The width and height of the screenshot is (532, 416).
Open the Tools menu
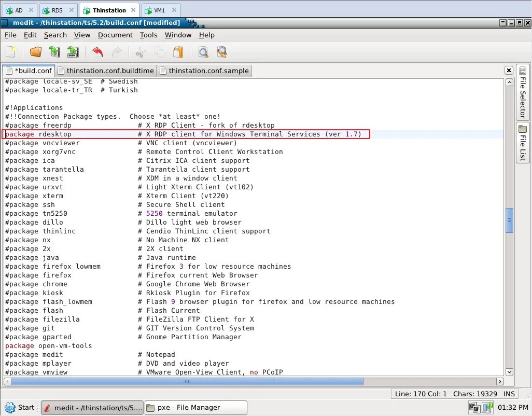click(x=149, y=35)
